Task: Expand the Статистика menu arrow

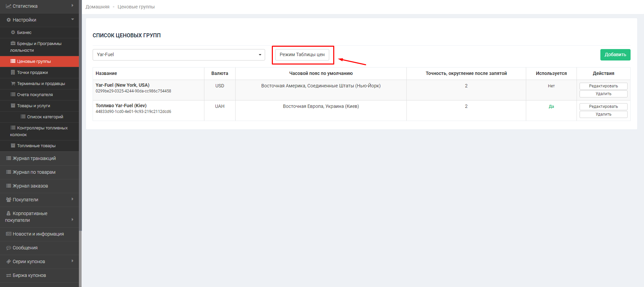Action: pyautogui.click(x=72, y=6)
